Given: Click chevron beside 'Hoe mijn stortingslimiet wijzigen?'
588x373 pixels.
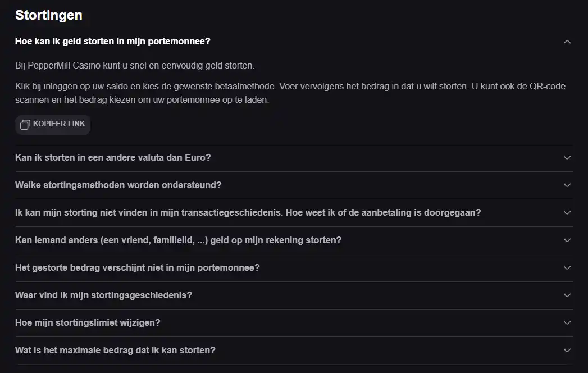Looking at the screenshot, I should 567,322.
